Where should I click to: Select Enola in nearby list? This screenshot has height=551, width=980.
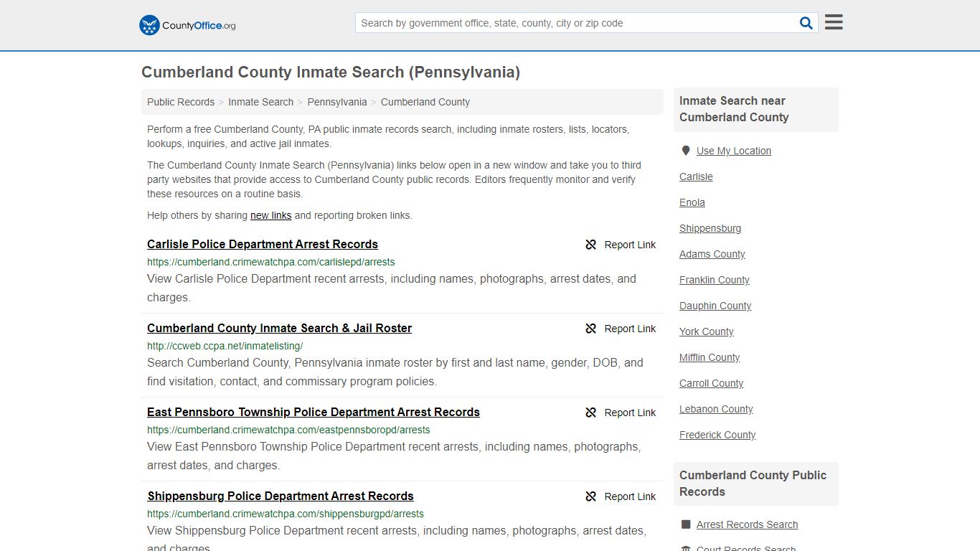click(x=692, y=202)
